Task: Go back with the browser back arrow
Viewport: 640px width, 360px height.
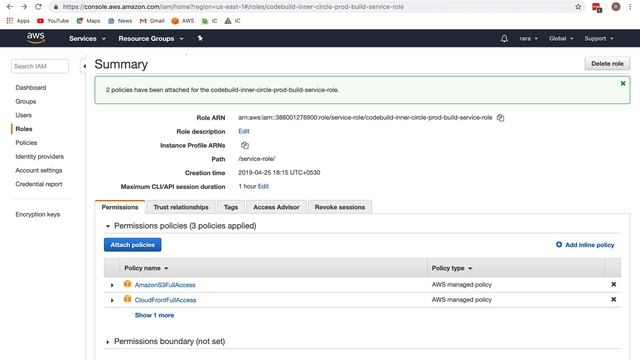Action: pos(10,7)
